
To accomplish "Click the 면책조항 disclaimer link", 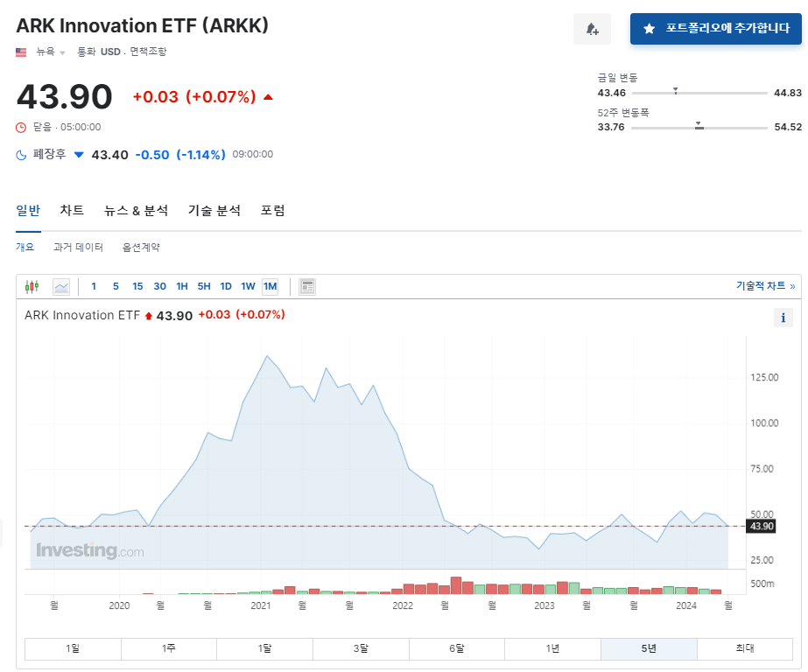I will (148, 52).
